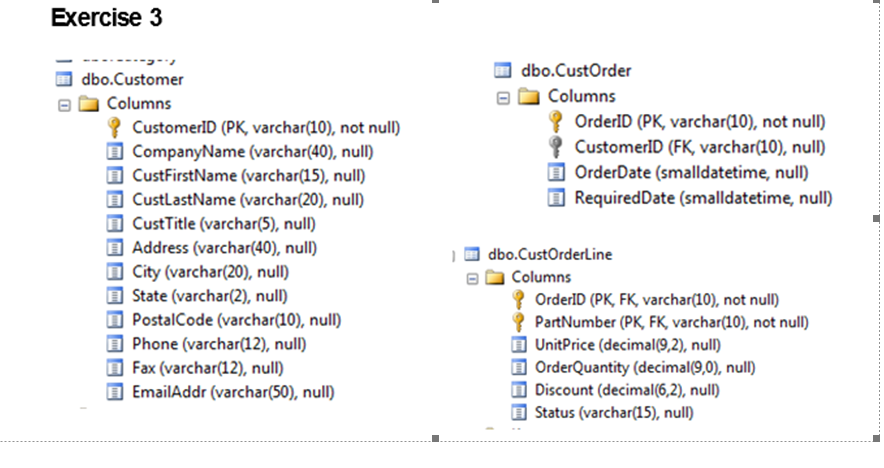Select the Columns label under dbo.Customer
Screen dimensions: 884x468
point(139,104)
